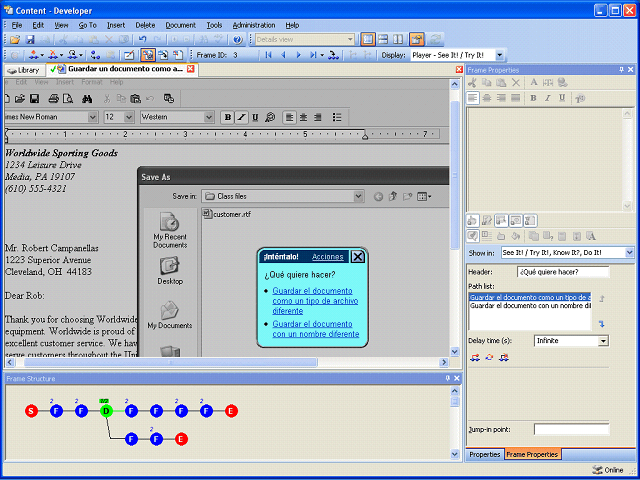Toggle the align left button in Frame Properties

pyautogui.click(x=473, y=98)
